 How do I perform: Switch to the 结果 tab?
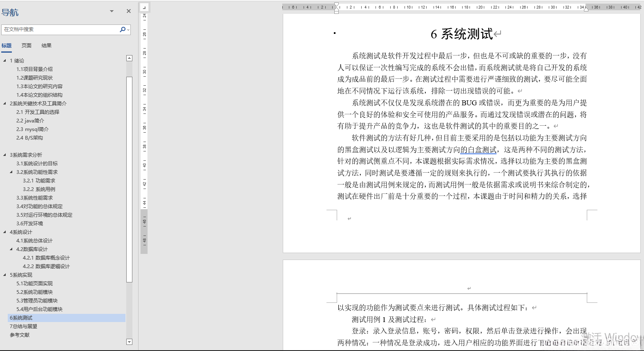coord(47,46)
